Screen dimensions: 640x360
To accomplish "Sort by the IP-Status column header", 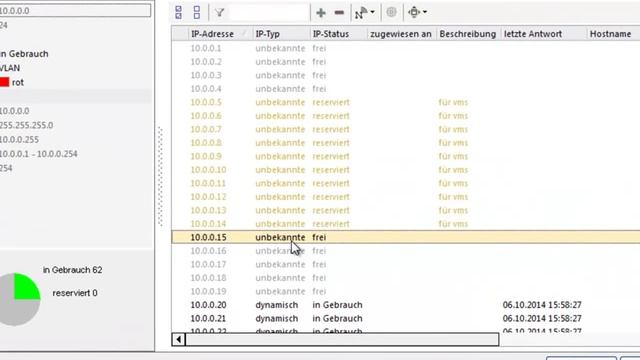I will pyautogui.click(x=338, y=34).
